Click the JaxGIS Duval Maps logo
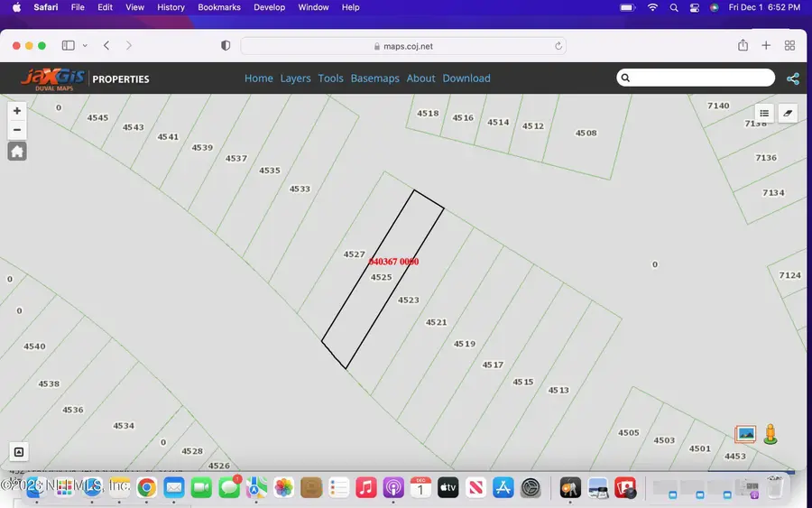 pos(52,79)
